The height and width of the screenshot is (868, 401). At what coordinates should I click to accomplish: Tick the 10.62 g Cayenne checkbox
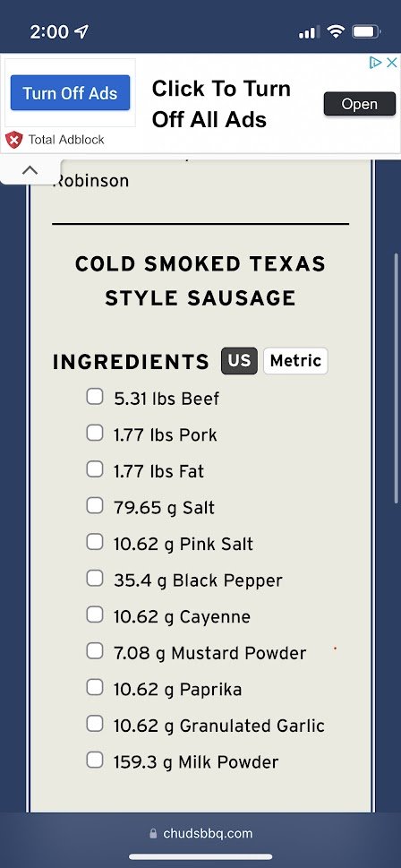click(x=95, y=614)
